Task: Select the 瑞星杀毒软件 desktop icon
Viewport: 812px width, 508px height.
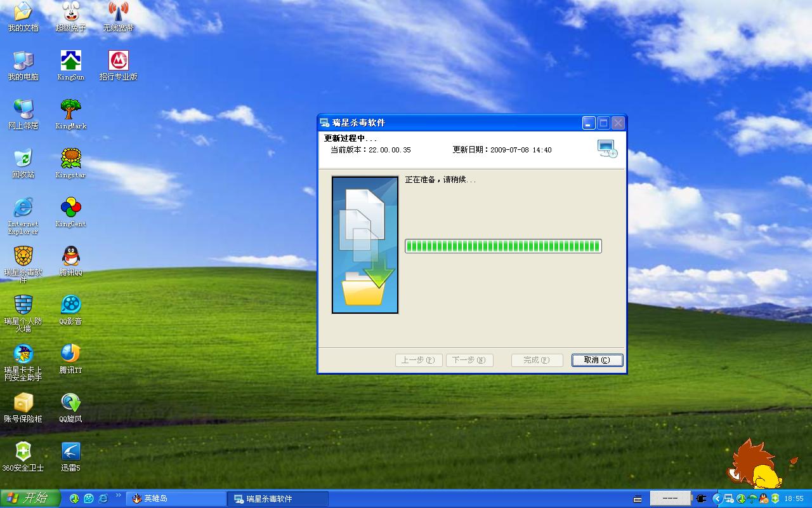Action: pyautogui.click(x=23, y=265)
